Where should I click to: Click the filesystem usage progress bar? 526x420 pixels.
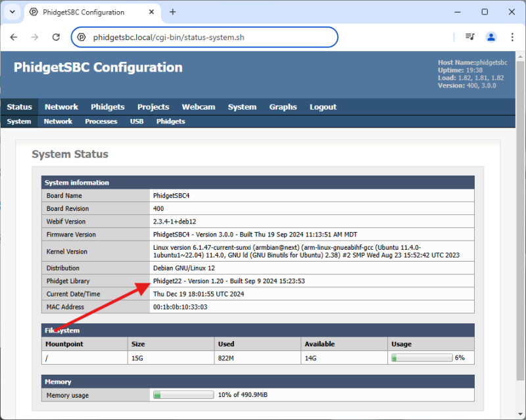coord(421,358)
